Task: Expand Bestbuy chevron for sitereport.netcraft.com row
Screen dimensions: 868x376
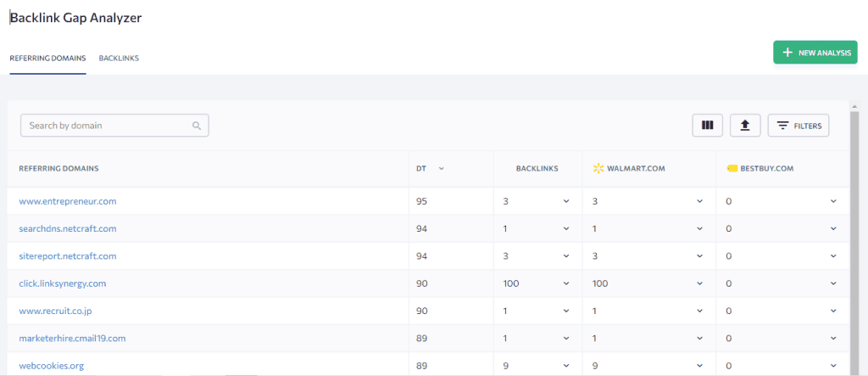Action: (833, 256)
